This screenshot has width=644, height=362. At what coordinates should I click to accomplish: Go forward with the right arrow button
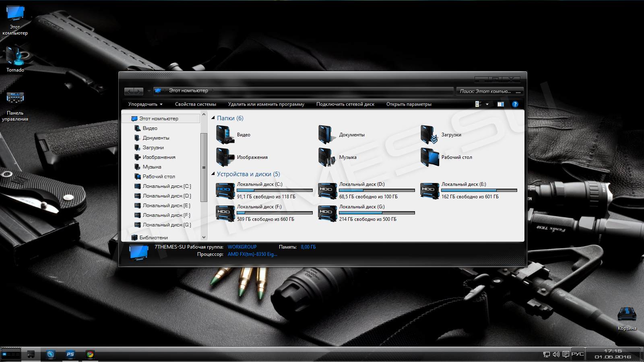[139, 91]
